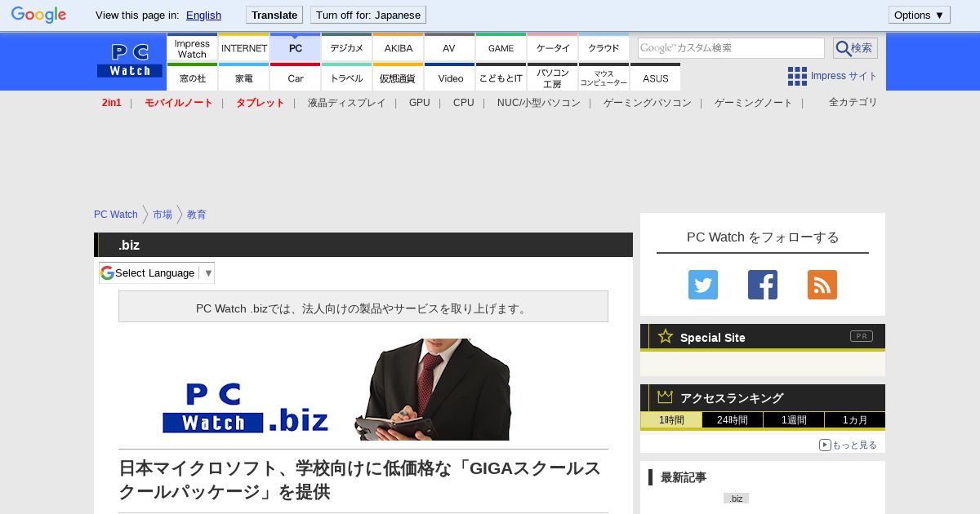Viewport: 980px width, 514px height.
Task: Click the もっと見る arrow icon
Action: coord(825,445)
